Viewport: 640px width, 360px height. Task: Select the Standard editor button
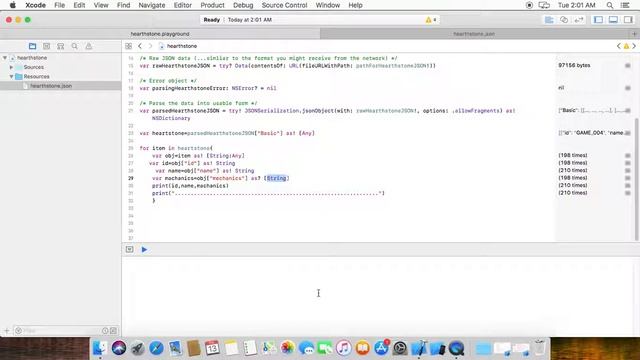pyautogui.click(x=549, y=20)
